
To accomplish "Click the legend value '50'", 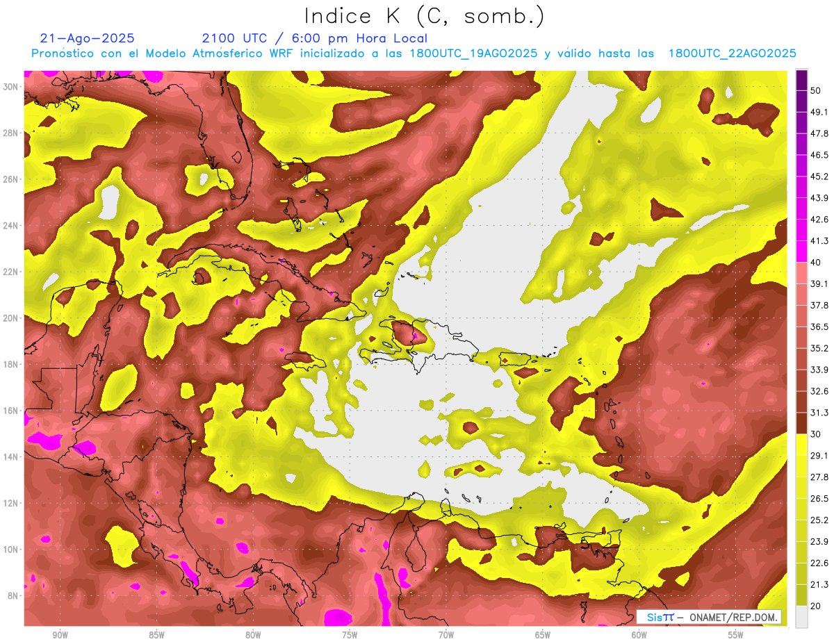I will click(816, 91).
